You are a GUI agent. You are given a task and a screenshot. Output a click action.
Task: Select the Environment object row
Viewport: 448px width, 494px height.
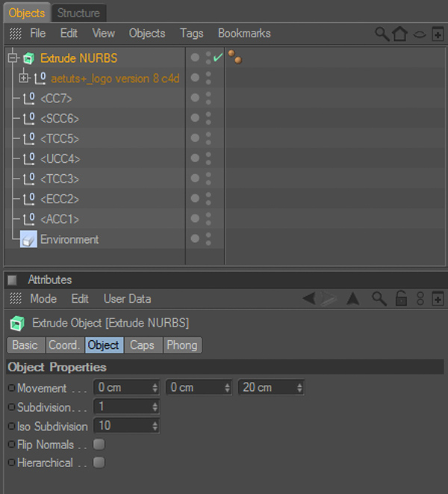pos(94,239)
